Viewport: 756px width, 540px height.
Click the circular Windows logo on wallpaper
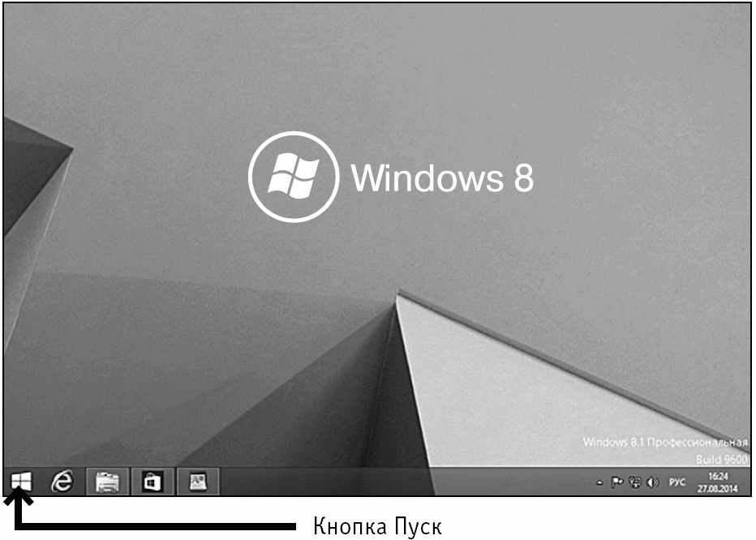tap(294, 177)
